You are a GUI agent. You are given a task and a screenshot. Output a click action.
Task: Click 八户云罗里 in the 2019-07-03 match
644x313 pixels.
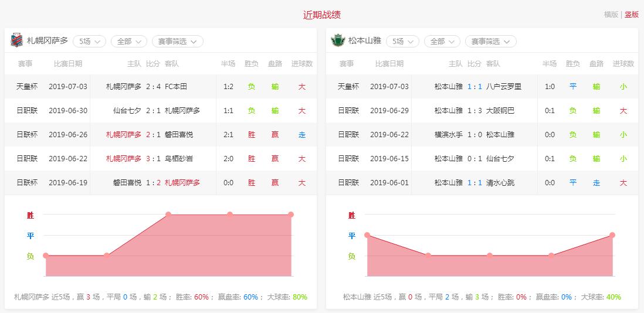(504, 87)
